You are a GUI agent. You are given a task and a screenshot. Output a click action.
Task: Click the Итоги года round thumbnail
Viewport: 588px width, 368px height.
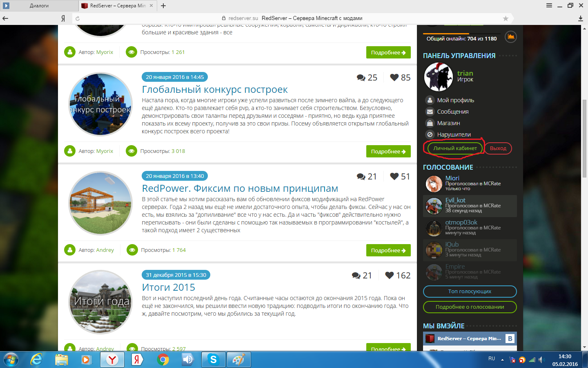click(100, 302)
